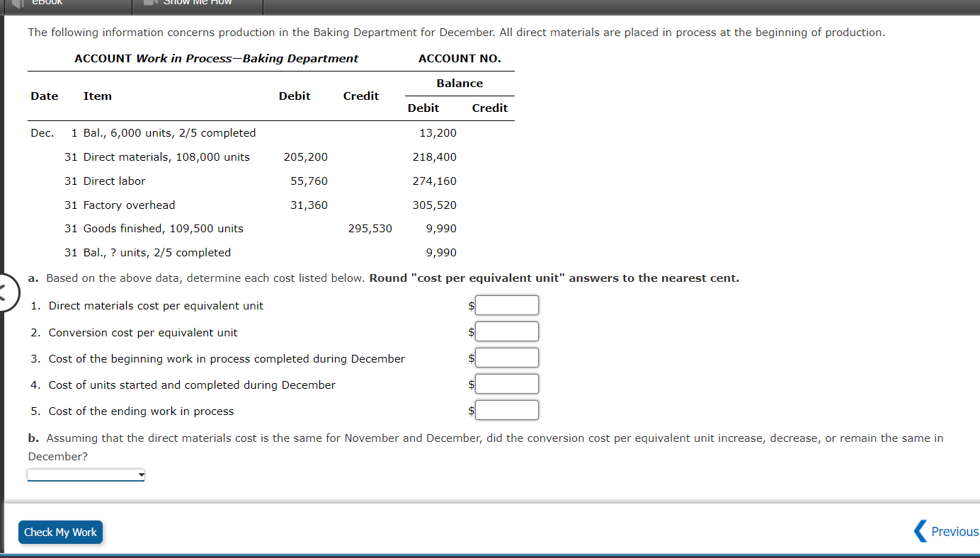This screenshot has width=980, height=558.
Task: Click the 55,760 direct labor debit value
Action: [309, 181]
